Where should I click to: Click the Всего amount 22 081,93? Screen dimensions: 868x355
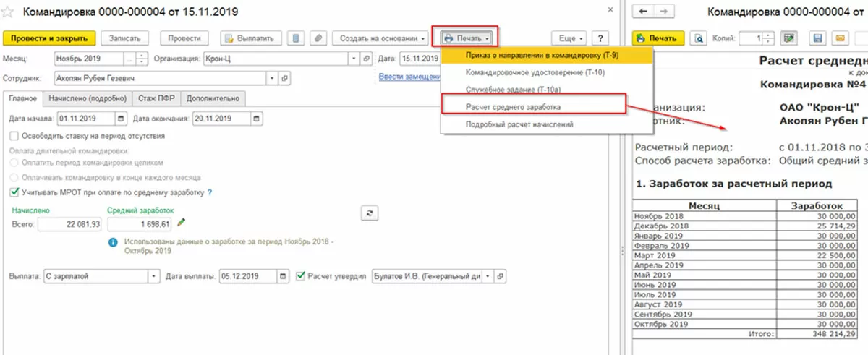69,225
